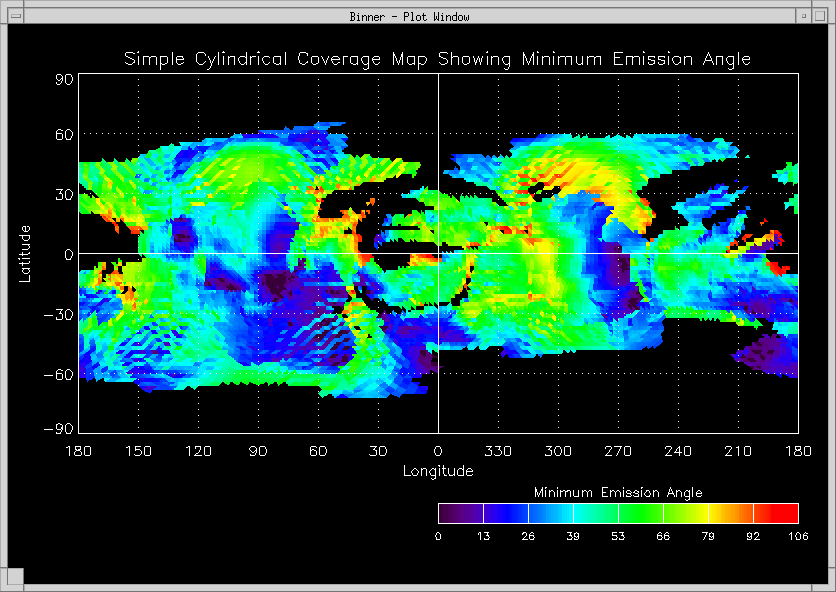Click the yellow-green 66–79 color bar segment
836x592 pixels.
685,514
